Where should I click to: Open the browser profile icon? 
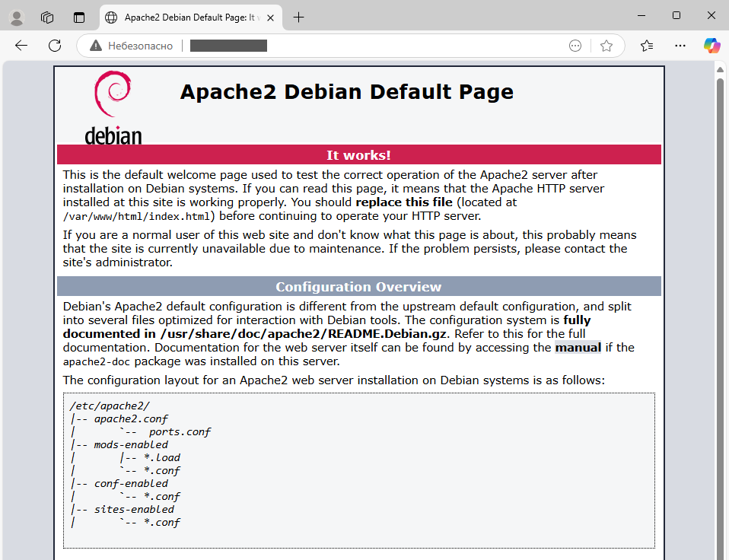tap(18, 17)
